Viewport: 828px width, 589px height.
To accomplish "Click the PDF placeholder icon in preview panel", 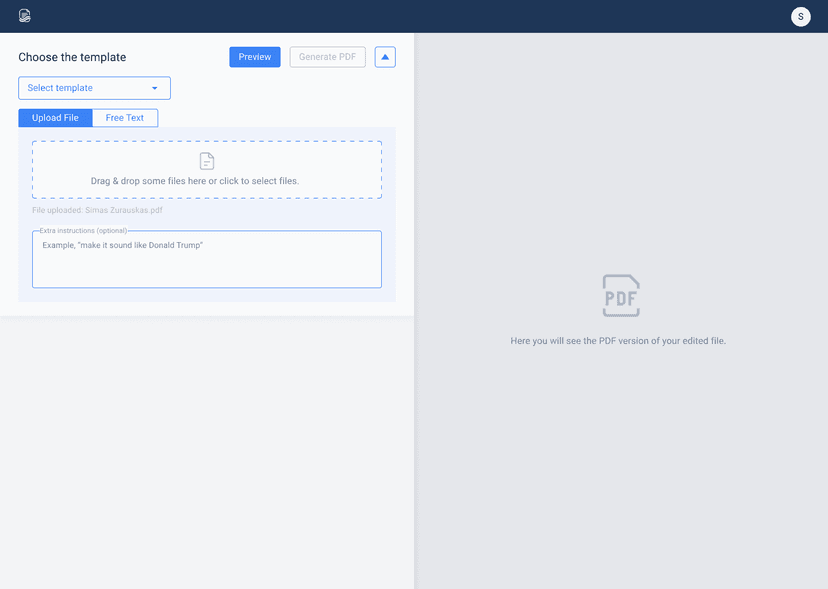I will pyautogui.click(x=621, y=295).
